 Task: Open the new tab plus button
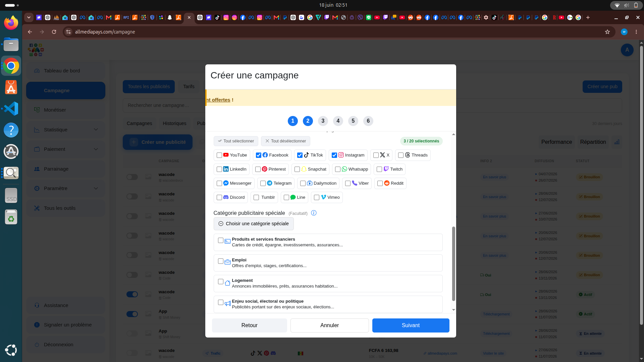pyautogui.click(x=588, y=17)
